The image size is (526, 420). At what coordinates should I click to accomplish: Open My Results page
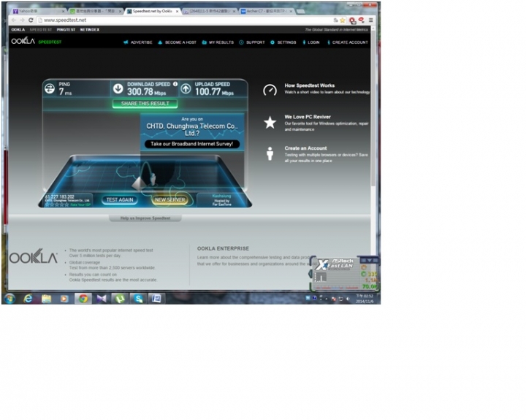coord(218,42)
